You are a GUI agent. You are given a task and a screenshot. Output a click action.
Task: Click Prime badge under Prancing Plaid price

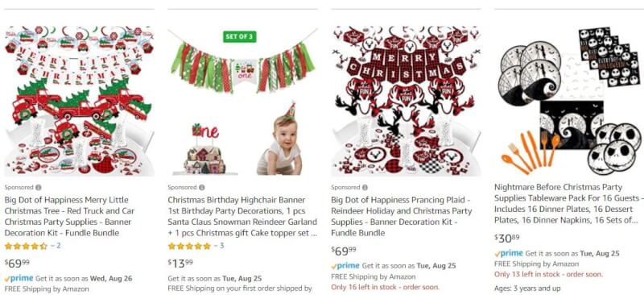pos(345,266)
